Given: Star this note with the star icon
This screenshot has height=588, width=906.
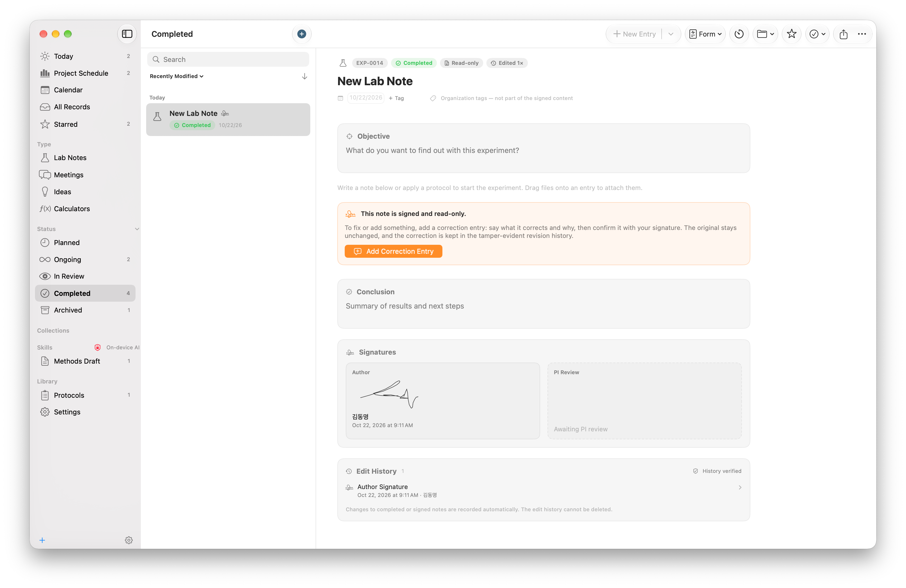Looking at the screenshot, I should point(791,34).
